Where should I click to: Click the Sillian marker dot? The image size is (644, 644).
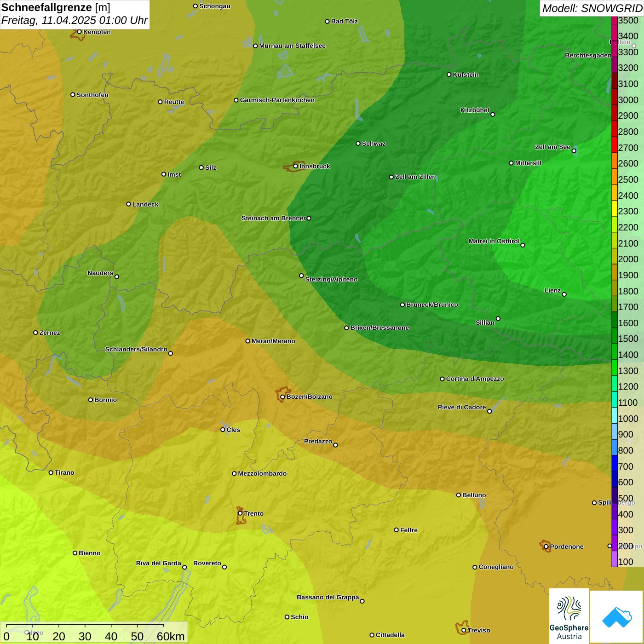tap(498, 318)
